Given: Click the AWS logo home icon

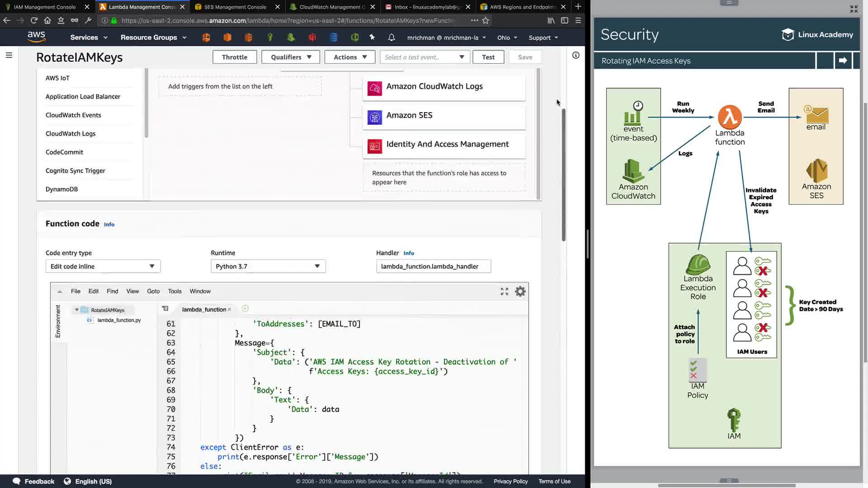Looking at the screenshot, I should pyautogui.click(x=36, y=37).
